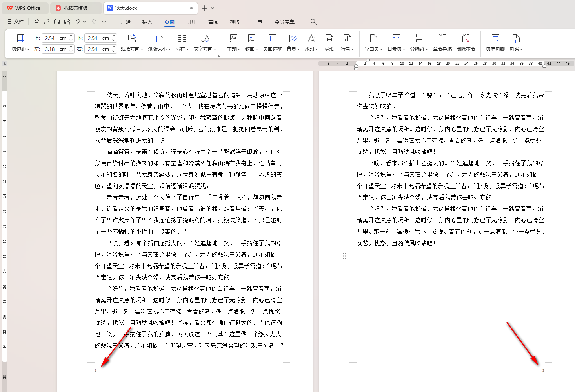The width and height of the screenshot is (575, 392).
Task: Click the 删除本节 delete section button
Action: pyautogui.click(x=466, y=42)
